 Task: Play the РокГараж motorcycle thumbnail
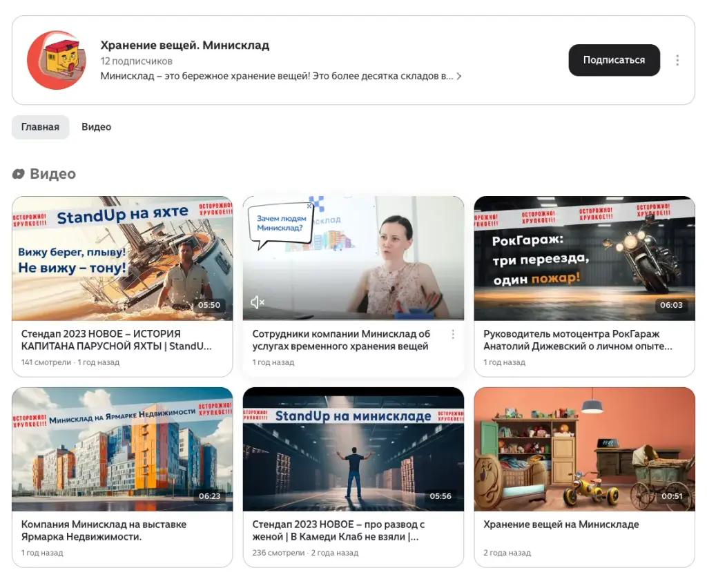[x=584, y=258]
